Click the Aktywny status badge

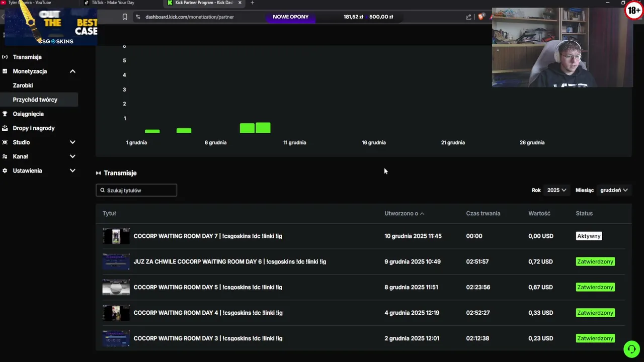pos(589,236)
